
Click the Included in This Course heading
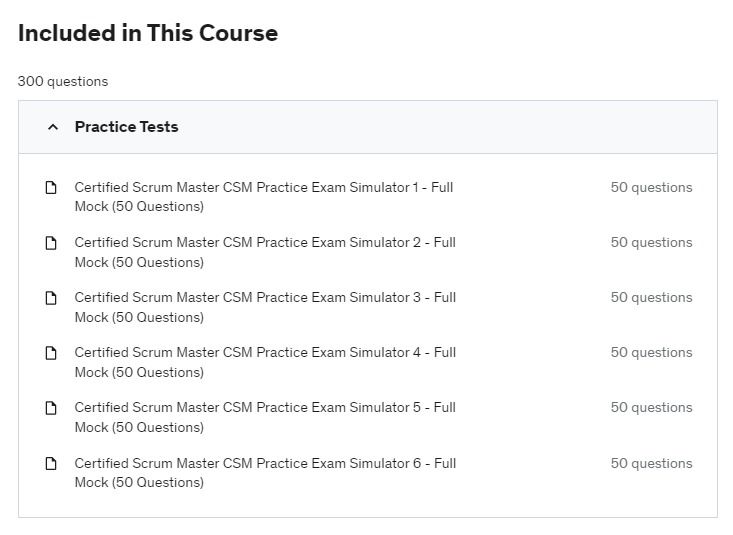(148, 33)
